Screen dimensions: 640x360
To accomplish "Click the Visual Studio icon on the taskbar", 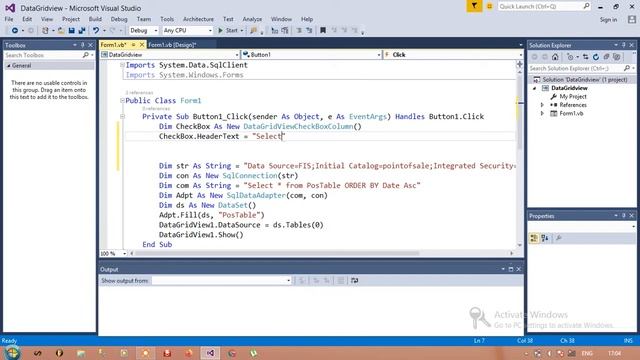I will coord(210,353).
